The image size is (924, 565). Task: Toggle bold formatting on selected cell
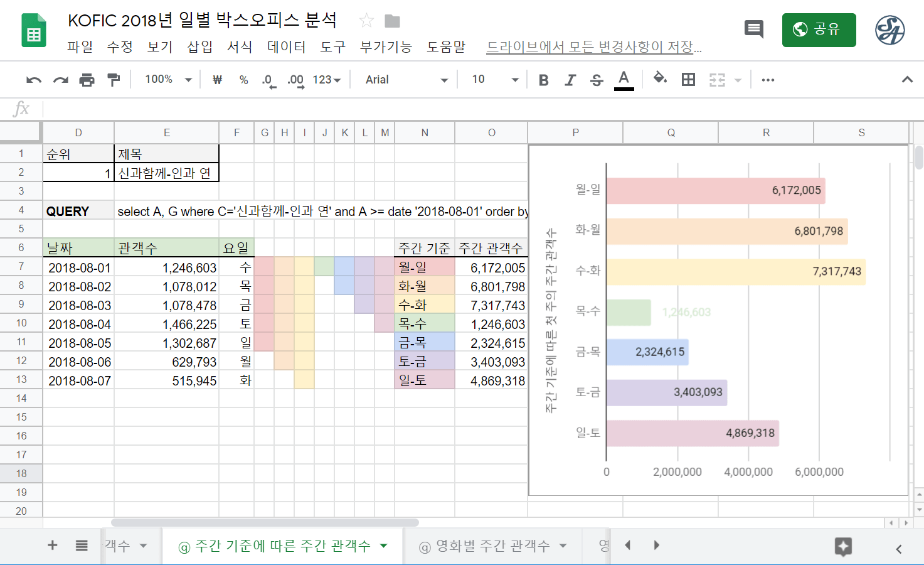click(x=543, y=80)
